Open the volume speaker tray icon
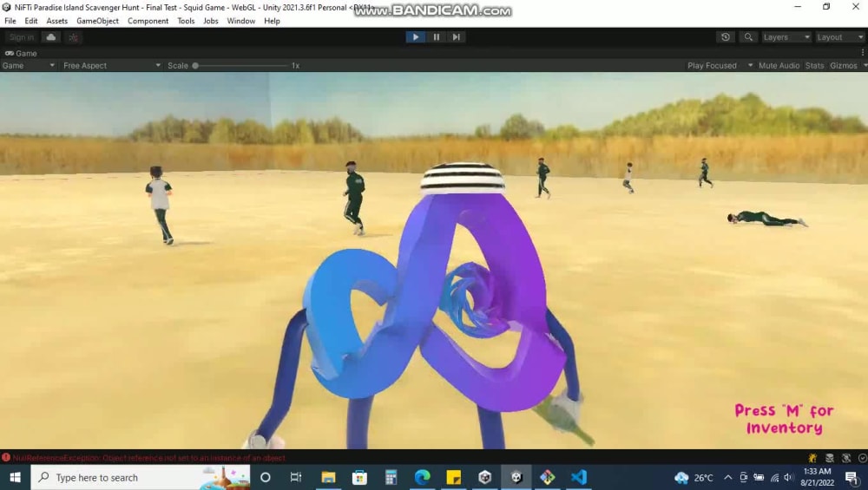Image resolution: width=868 pixels, height=490 pixels. (x=788, y=478)
